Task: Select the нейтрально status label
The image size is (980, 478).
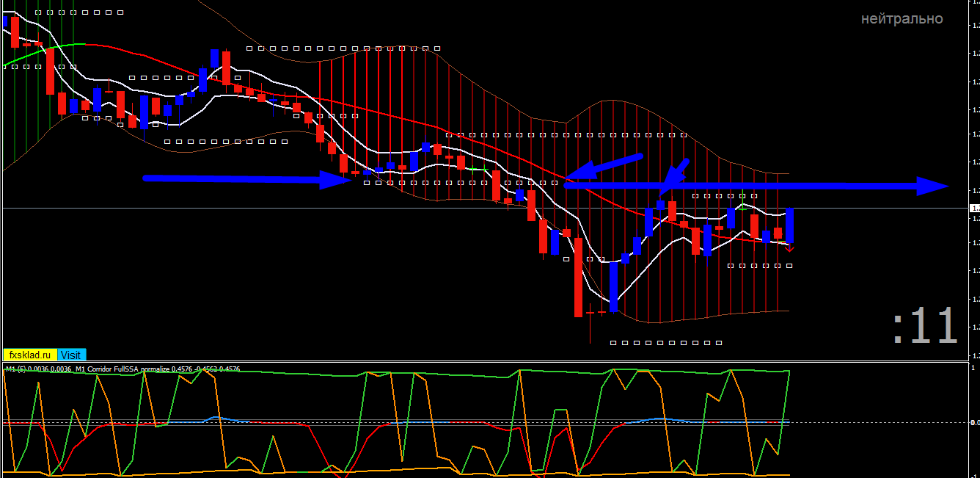Action: click(902, 18)
